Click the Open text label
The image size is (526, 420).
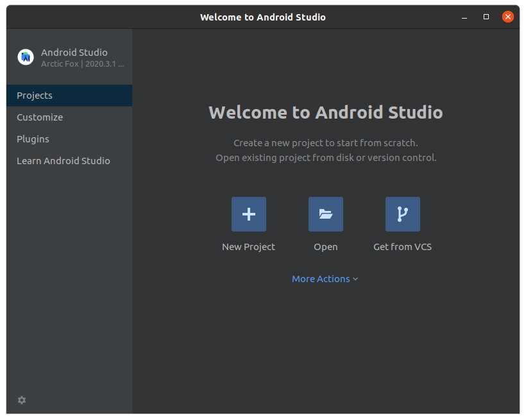pos(326,248)
